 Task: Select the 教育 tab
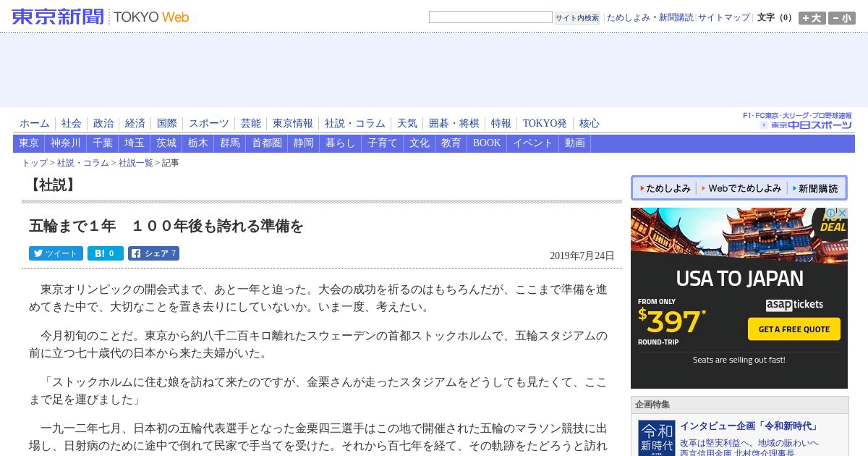click(451, 143)
